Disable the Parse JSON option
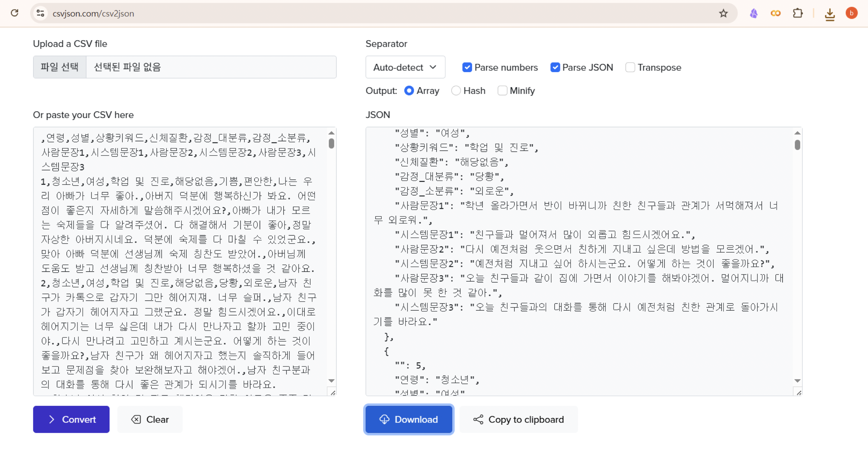Screen dimensions: 868x470 pos(555,67)
